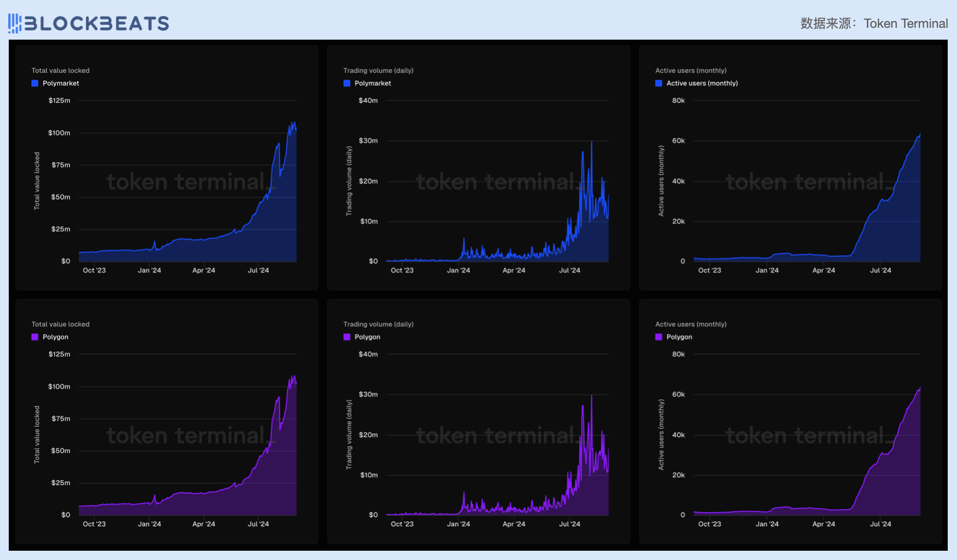Select Polygon legend icon in Active users chart

(659, 337)
